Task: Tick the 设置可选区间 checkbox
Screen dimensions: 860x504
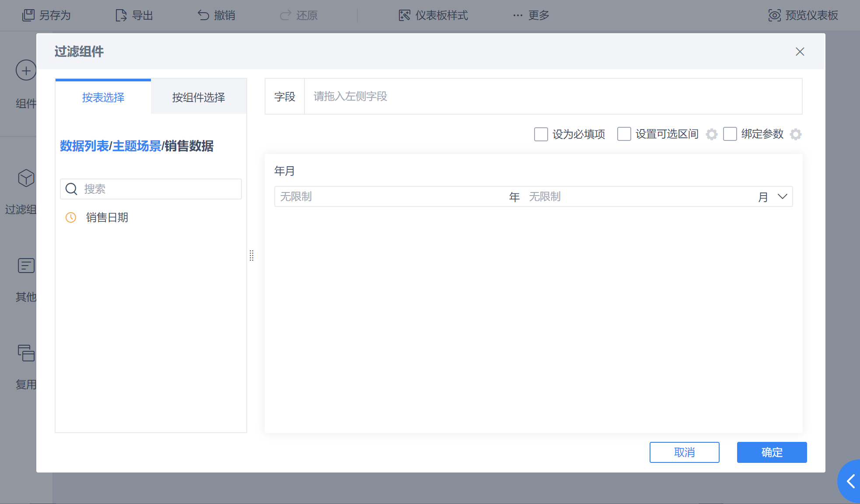Action: (624, 134)
